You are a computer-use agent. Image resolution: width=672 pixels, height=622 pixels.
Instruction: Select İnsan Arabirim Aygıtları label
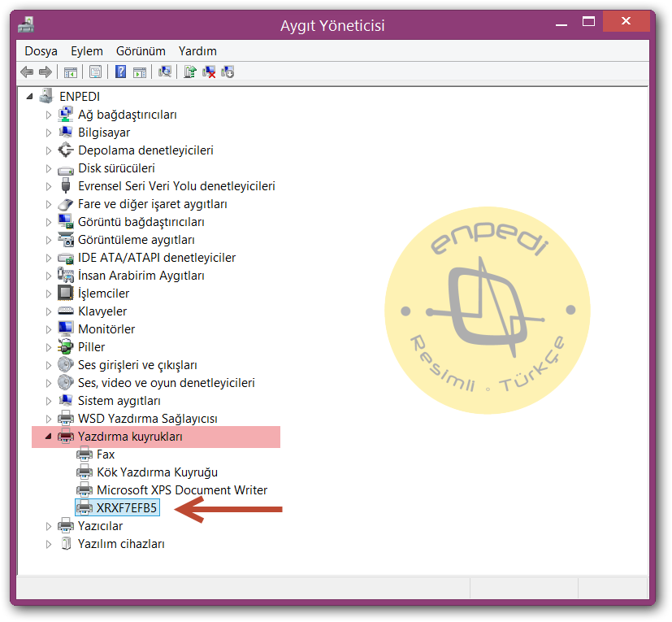(x=141, y=276)
